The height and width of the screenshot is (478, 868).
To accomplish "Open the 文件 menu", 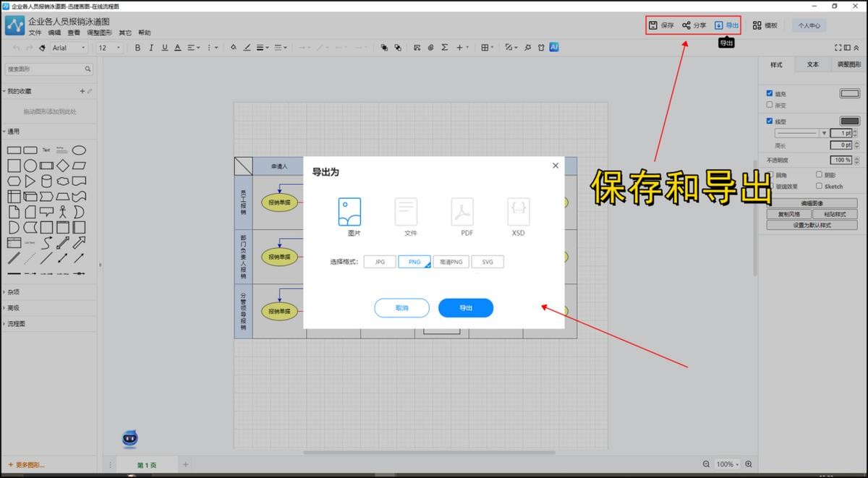I will [x=35, y=33].
